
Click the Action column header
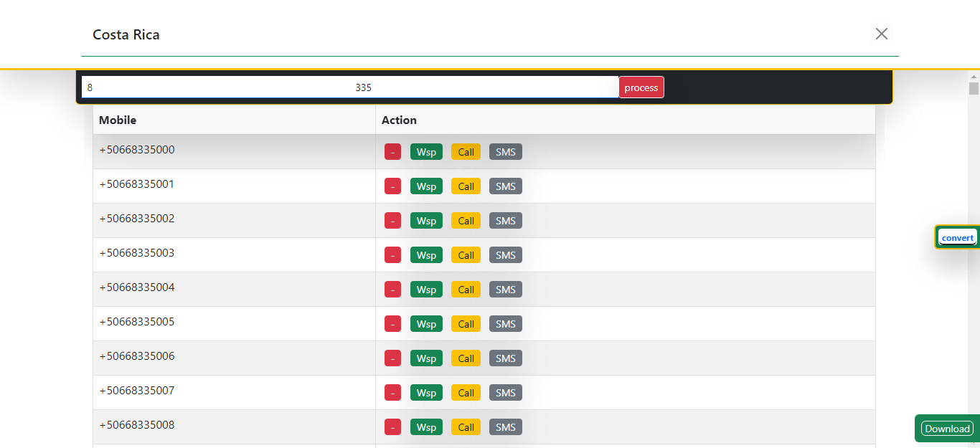click(399, 120)
